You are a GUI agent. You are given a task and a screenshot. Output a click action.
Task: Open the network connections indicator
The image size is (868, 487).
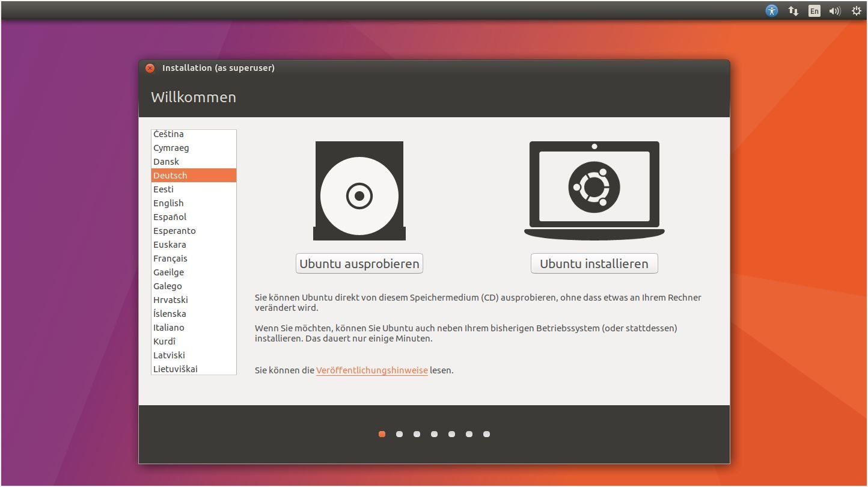click(793, 11)
